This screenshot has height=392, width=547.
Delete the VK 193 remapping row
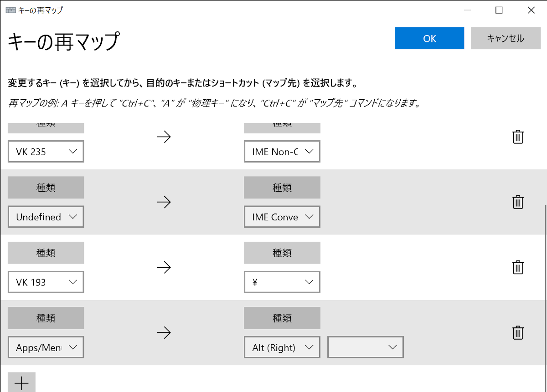pos(518,268)
